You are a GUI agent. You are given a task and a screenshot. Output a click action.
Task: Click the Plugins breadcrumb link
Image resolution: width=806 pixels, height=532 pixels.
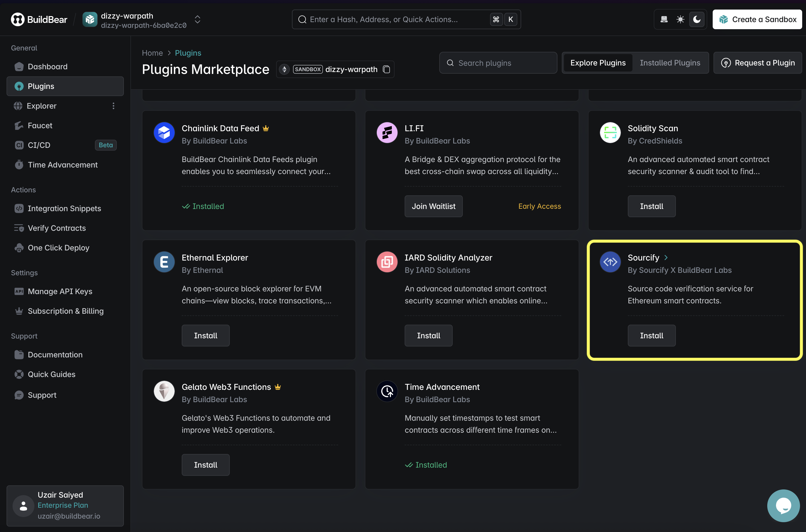188,53
